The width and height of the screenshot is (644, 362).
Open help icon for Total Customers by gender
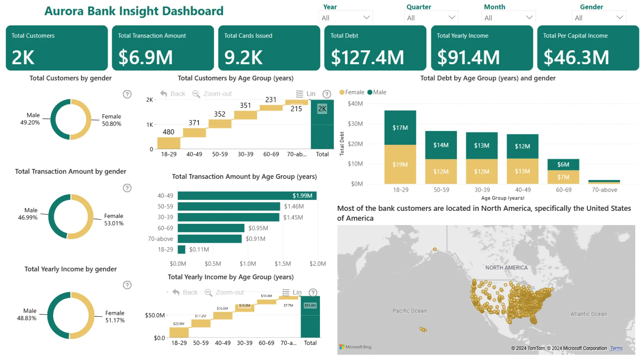point(127,94)
